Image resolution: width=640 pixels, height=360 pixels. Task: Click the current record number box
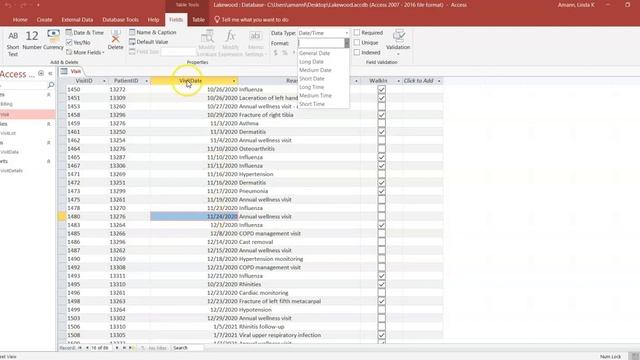coord(100,348)
